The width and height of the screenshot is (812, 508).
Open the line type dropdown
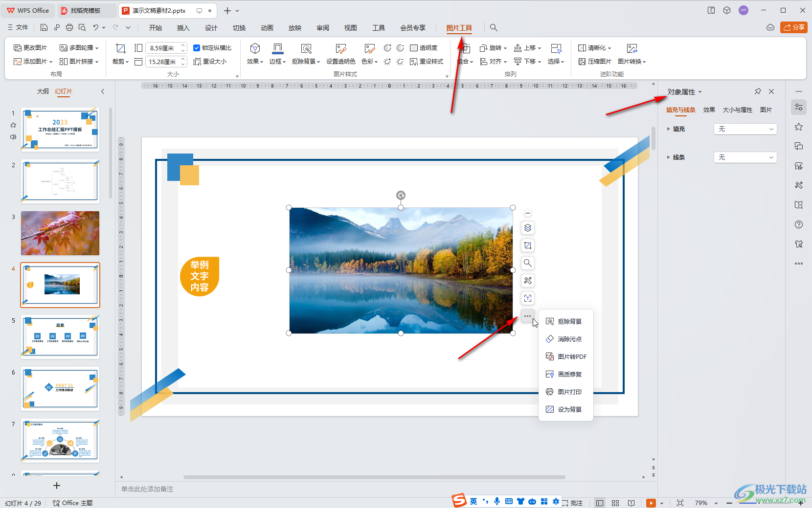pyautogui.click(x=745, y=157)
